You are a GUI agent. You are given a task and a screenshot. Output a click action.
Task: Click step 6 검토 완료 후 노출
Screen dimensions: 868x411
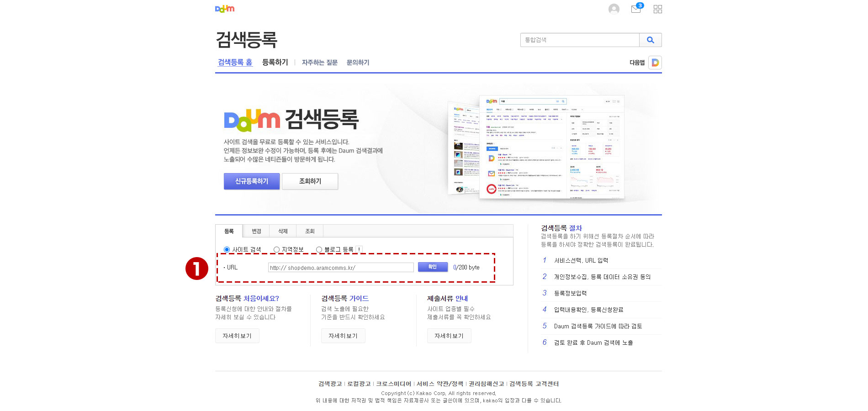point(593,342)
